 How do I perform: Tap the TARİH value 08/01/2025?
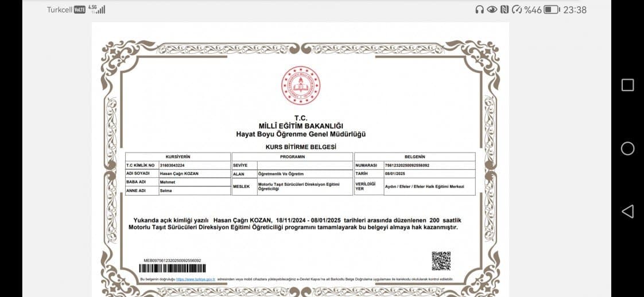tap(395, 174)
